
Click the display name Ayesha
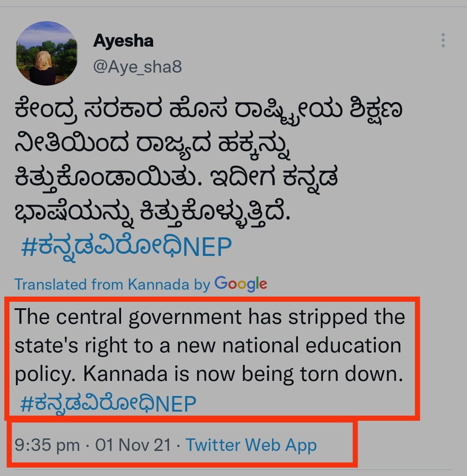(123, 41)
